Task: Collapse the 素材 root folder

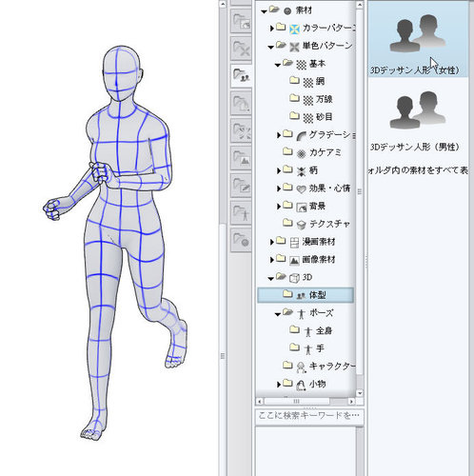Action: pyautogui.click(x=264, y=11)
